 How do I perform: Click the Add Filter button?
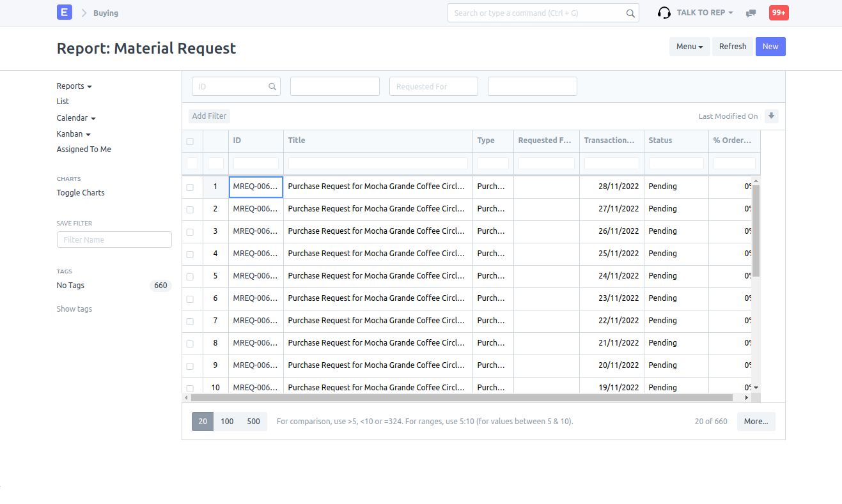(209, 116)
